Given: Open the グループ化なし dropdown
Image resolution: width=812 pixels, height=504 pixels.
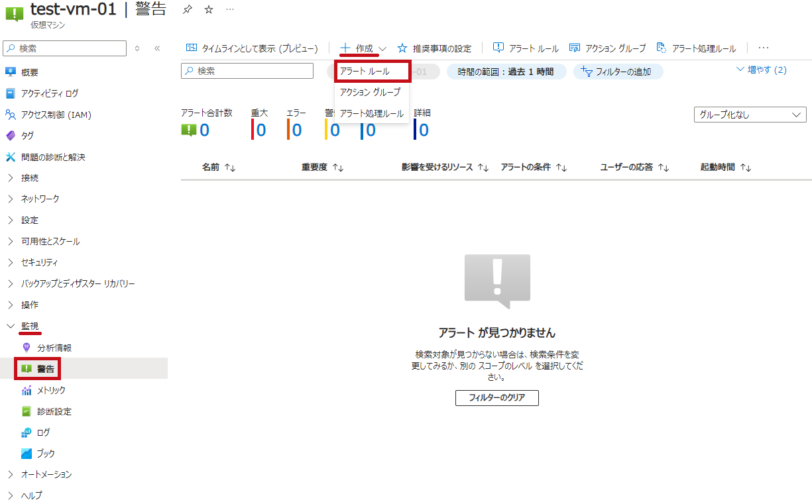Looking at the screenshot, I should 750,115.
